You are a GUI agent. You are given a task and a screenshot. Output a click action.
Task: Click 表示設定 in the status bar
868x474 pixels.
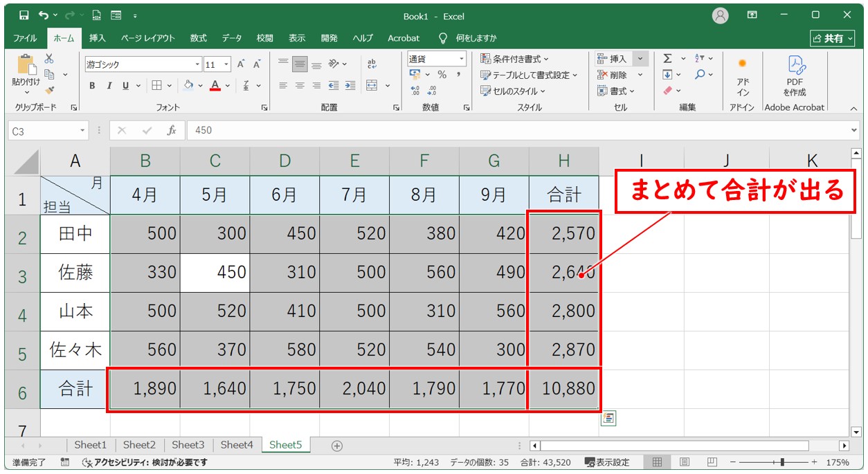pyautogui.click(x=607, y=462)
